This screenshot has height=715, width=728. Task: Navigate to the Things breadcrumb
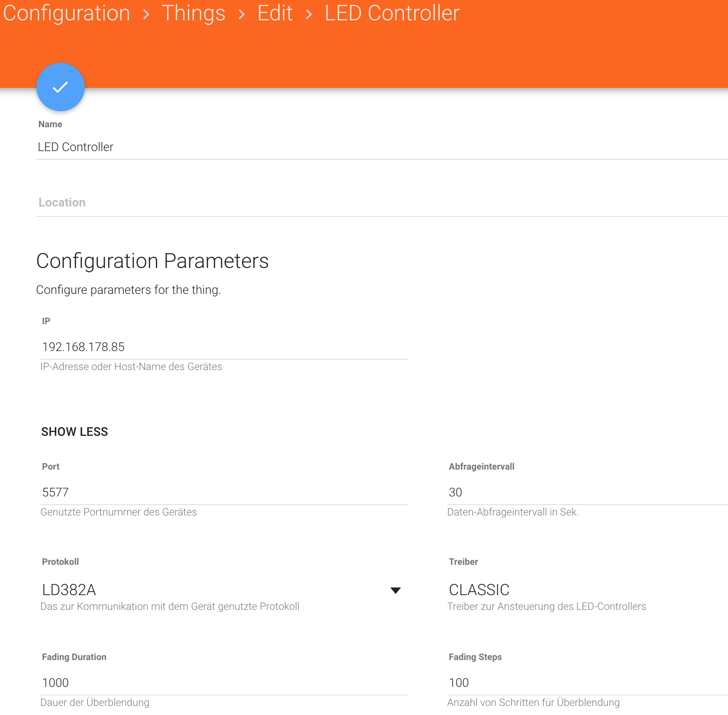[193, 13]
